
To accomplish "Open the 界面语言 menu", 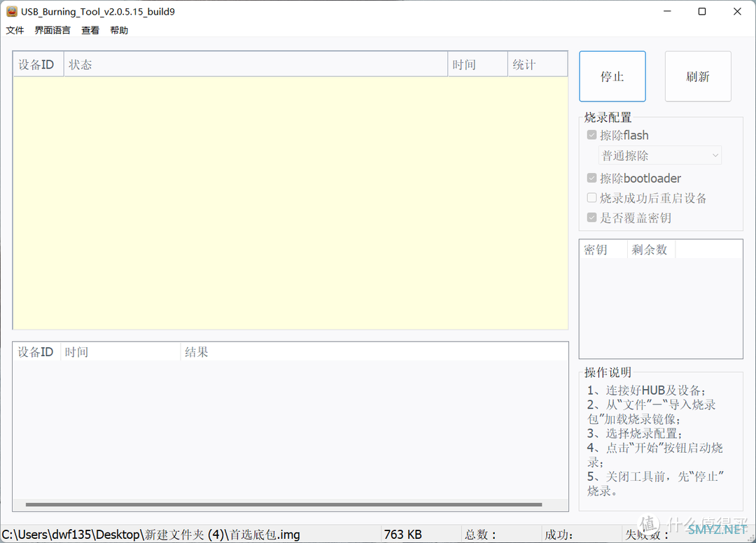I will tap(52, 30).
